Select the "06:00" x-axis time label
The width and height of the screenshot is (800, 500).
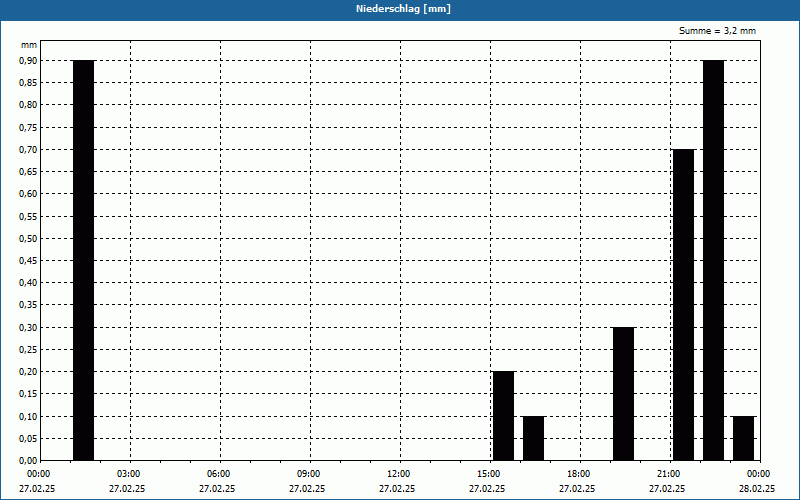pyautogui.click(x=218, y=474)
